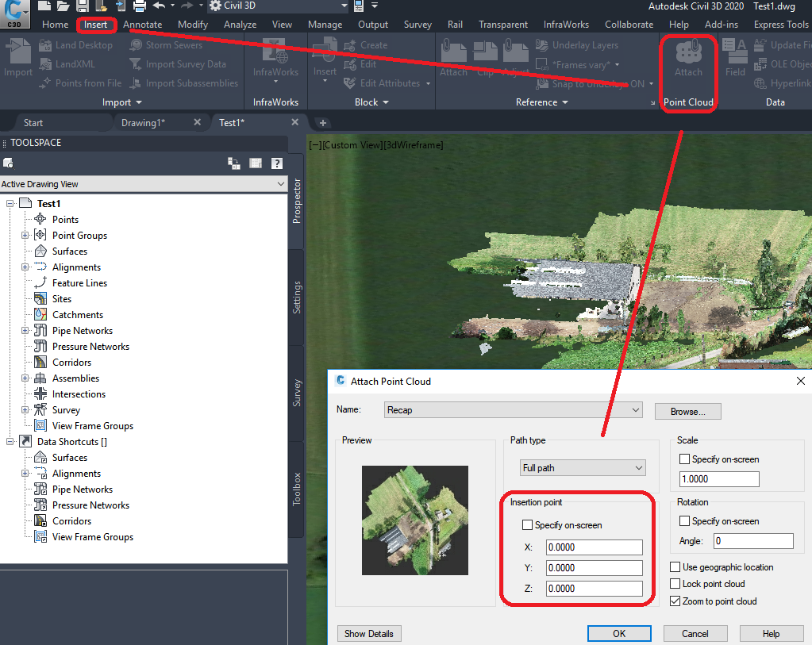Select the Corridors item under Test1
The width and height of the screenshot is (812, 645).
[x=71, y=363]
